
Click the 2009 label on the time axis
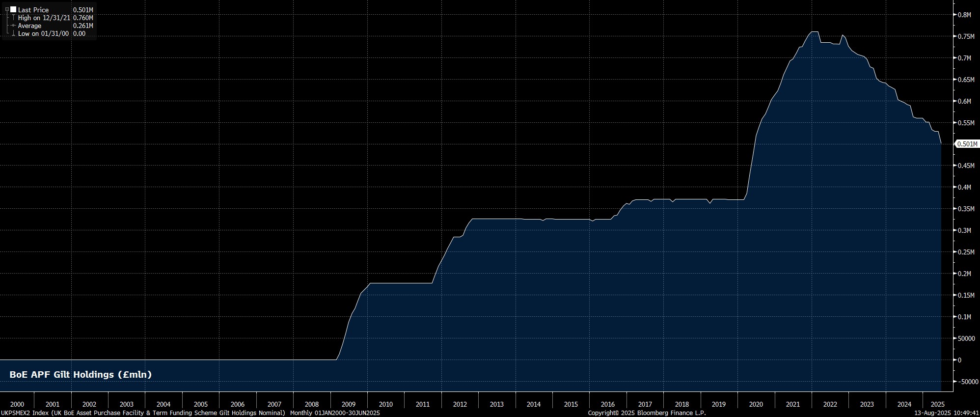click(x=348, y=404)
